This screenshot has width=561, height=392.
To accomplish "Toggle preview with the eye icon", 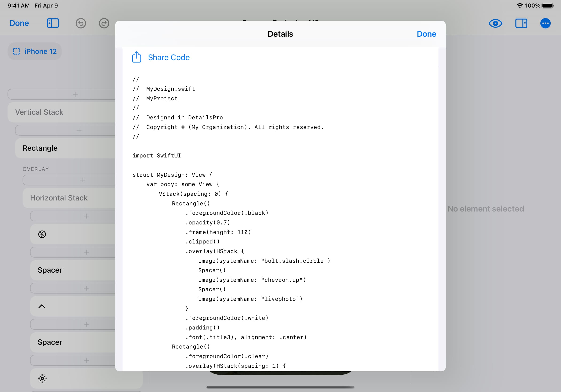I will point(495,23).
